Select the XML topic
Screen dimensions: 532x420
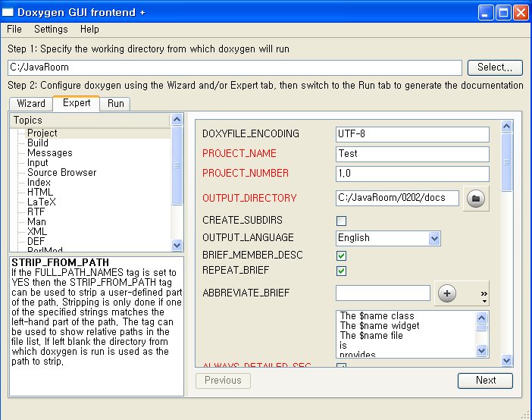(x=37, y=231)
